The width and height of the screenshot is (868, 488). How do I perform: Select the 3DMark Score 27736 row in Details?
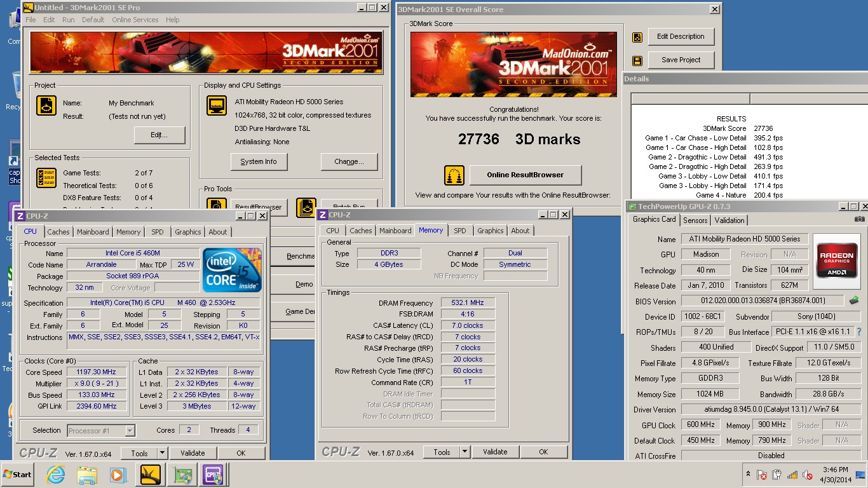[x=749, y=128]
